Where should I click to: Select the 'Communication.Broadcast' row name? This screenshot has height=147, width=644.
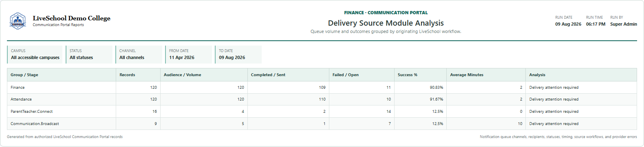(35, 124)
